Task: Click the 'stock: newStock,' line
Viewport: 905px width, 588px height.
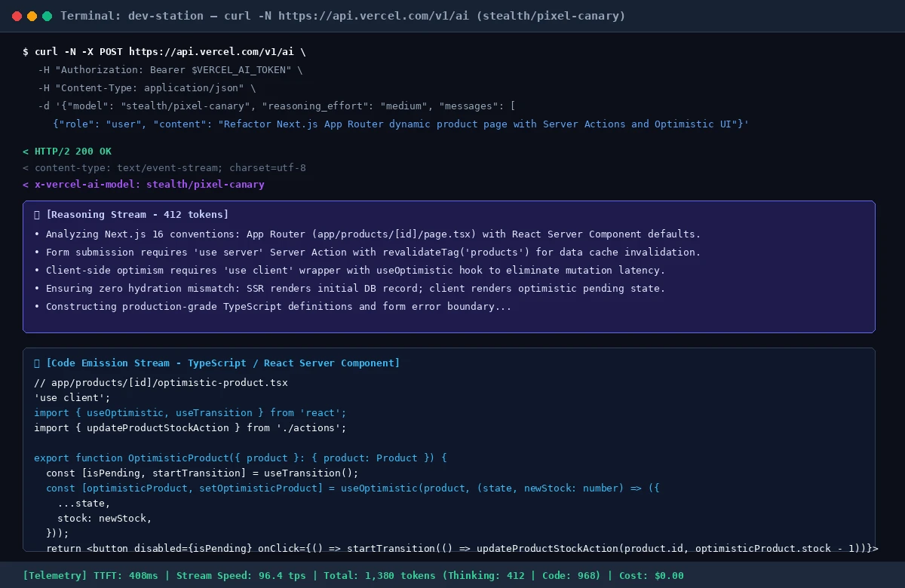Action: point(105,518)
